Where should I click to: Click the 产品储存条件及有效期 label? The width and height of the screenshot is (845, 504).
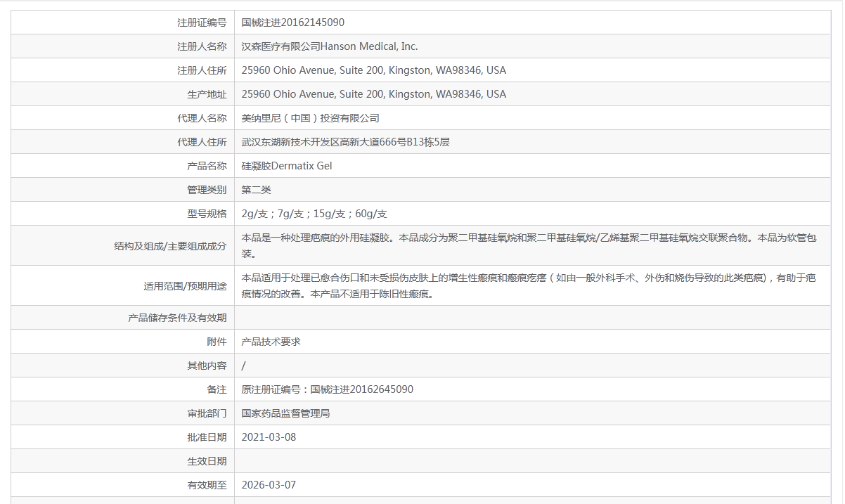tap(177, 318)
